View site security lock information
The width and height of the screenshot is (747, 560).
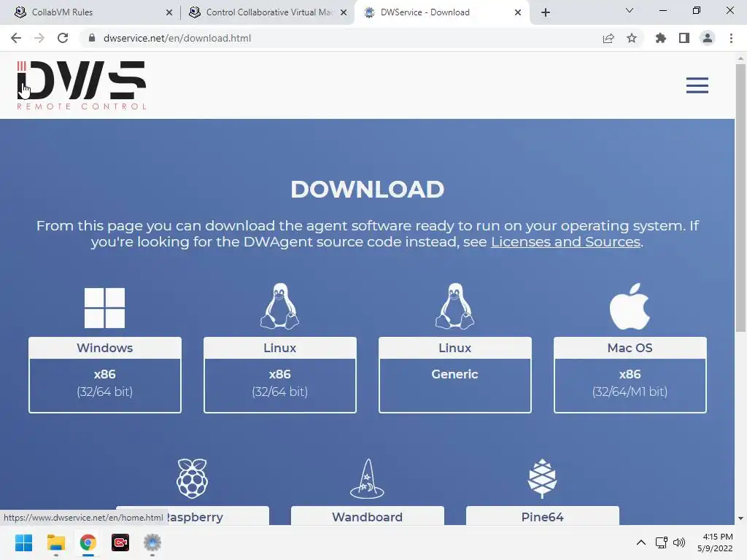pos(92,38)
